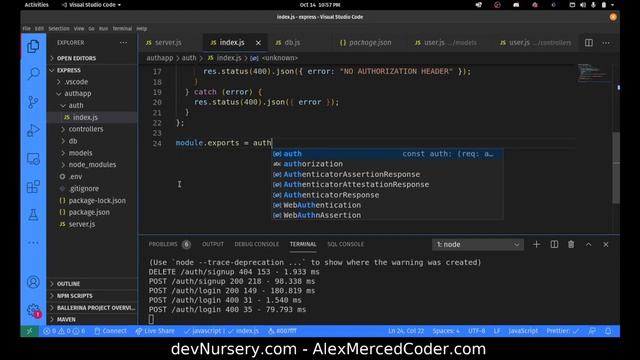This screenshot has width=640, height=360.
Task: Select 'WebAuthentication' autocomplete suggestion
Action: [387, 205]
